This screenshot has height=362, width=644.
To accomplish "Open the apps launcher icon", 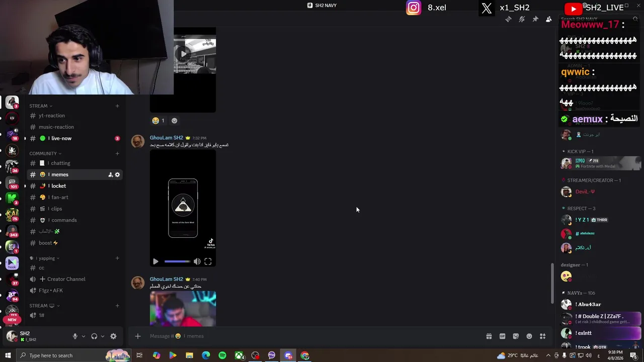I will pos(542,336).
